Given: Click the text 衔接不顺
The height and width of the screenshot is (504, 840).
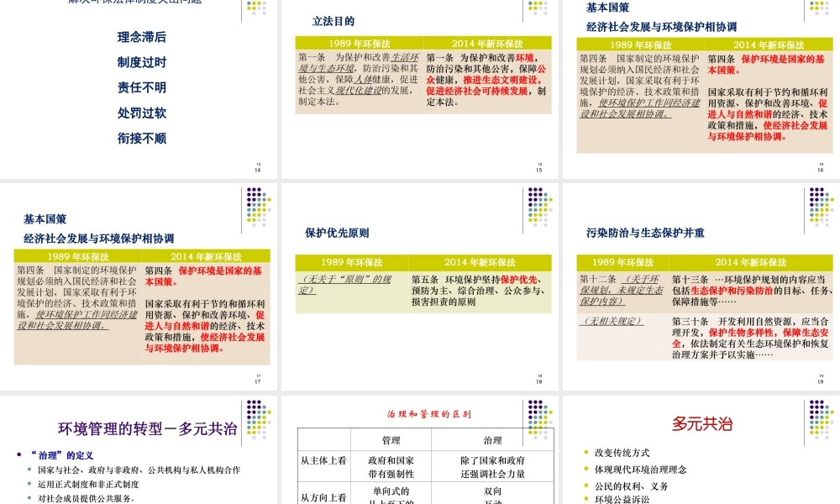Looking at the screenshot, I should [x=142, y=139].
